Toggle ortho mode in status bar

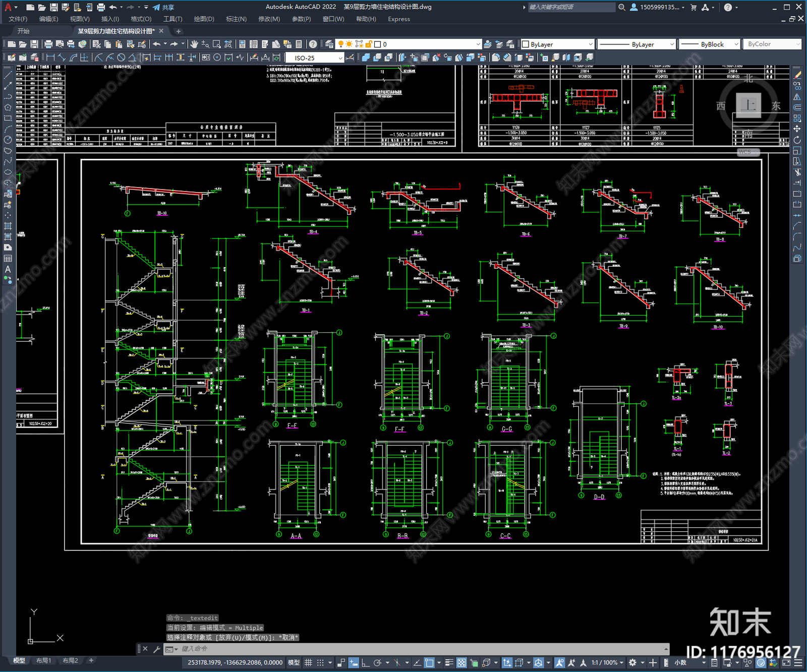click(365, 662)
